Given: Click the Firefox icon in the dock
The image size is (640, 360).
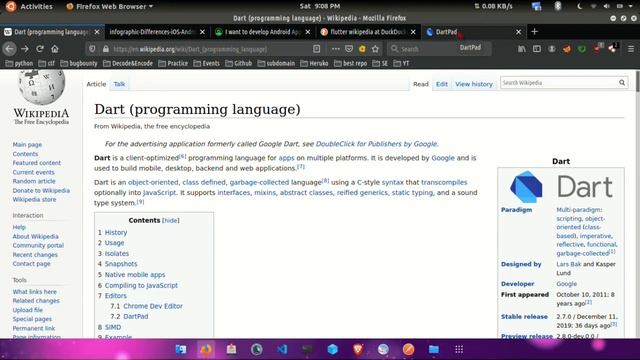Looking at the screenshot, I should coord(206,349).
